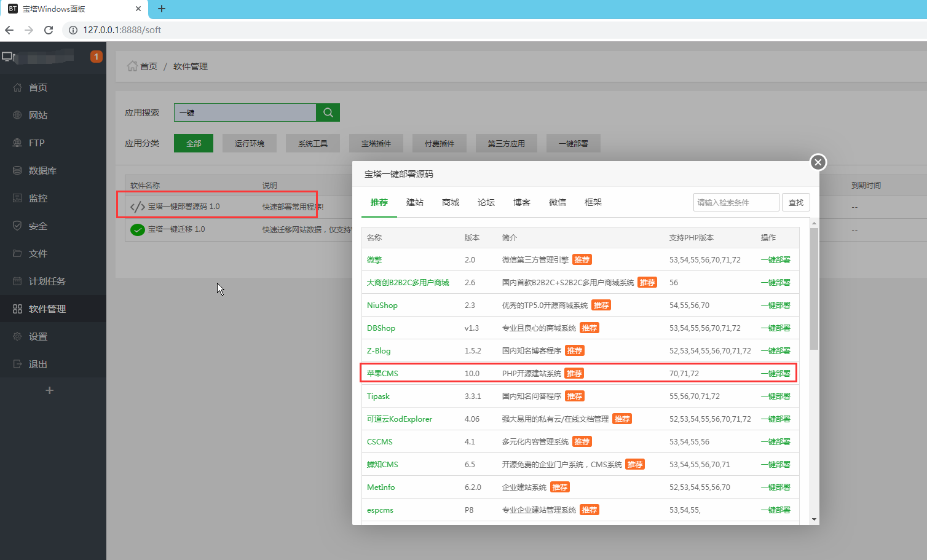Click the browser forward arrow
The height and width of the screenshot is (560, 927).
tap(29, 30)
